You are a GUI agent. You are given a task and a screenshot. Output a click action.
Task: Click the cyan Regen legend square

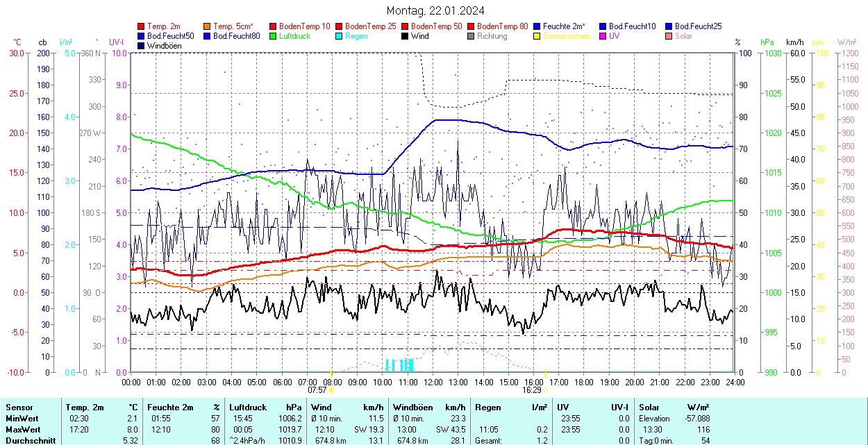(340, 36)
